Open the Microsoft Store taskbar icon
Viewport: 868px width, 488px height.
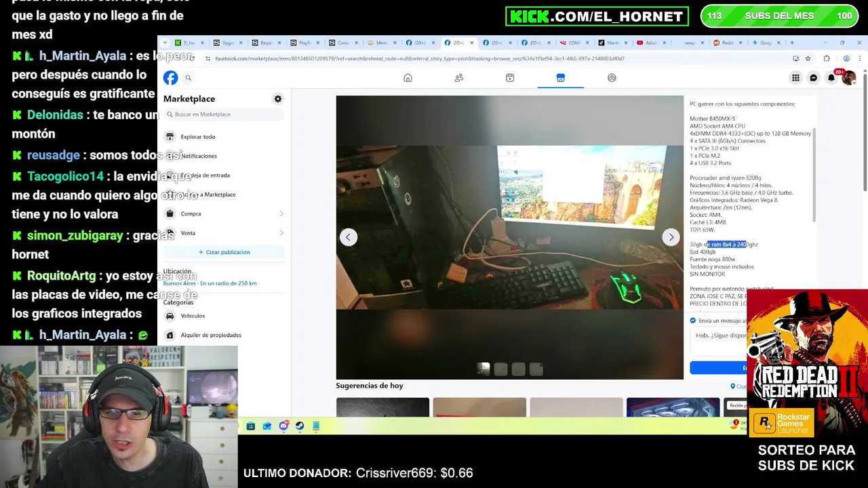(251, 426)
